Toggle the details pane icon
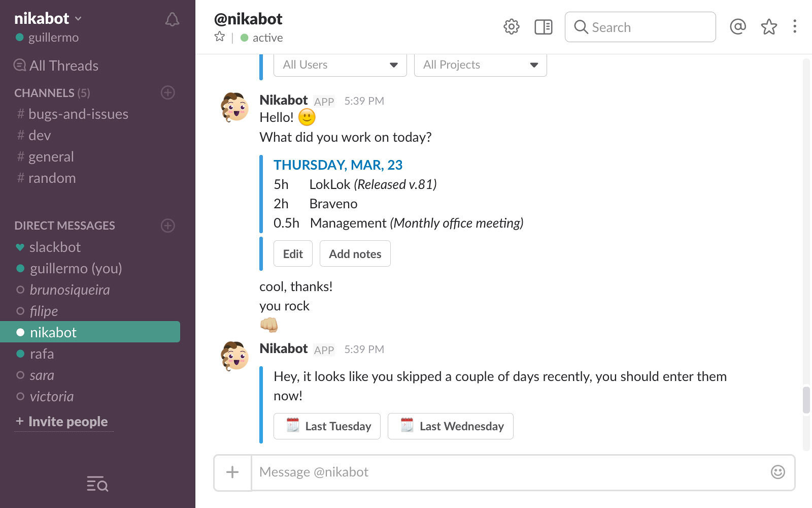The image size is (812, 508). point(543,27)
